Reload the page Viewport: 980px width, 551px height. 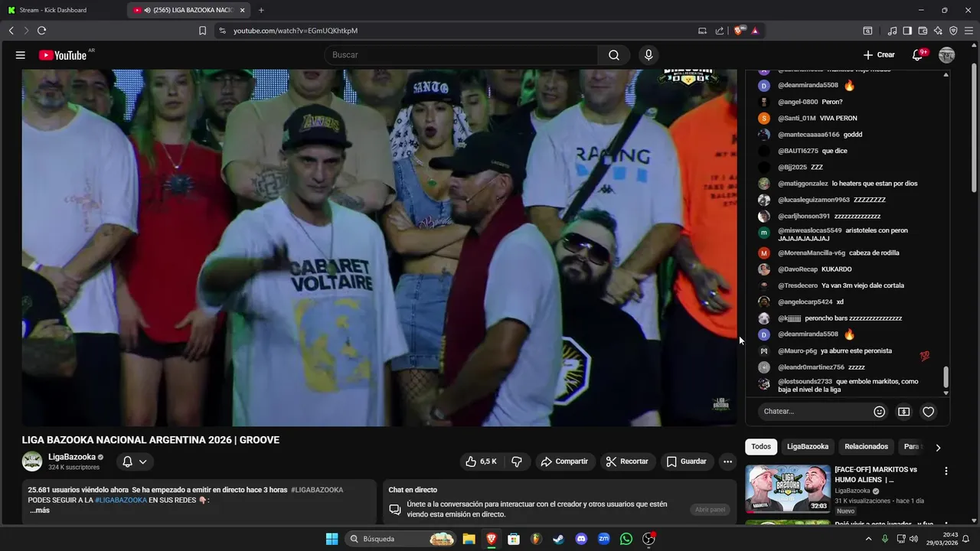tap(41, 31)
